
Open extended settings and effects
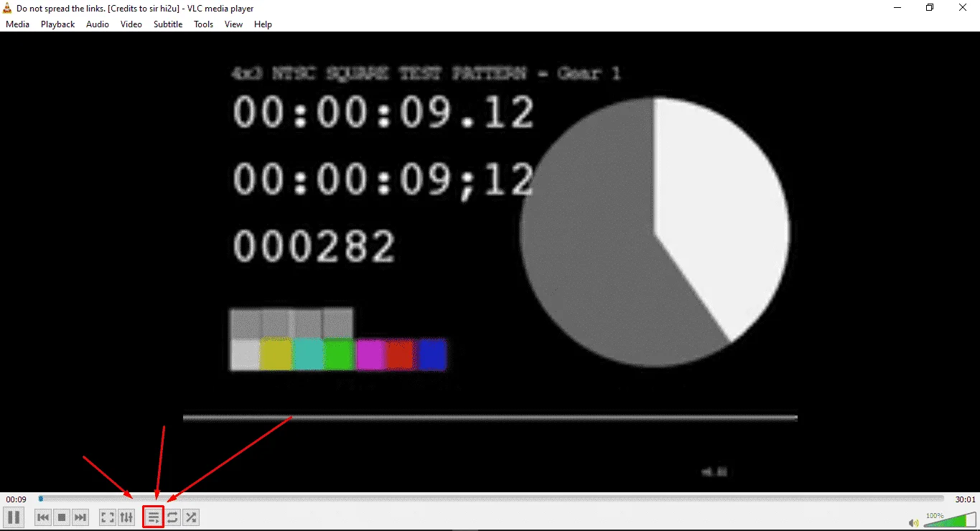click(126, 517)
